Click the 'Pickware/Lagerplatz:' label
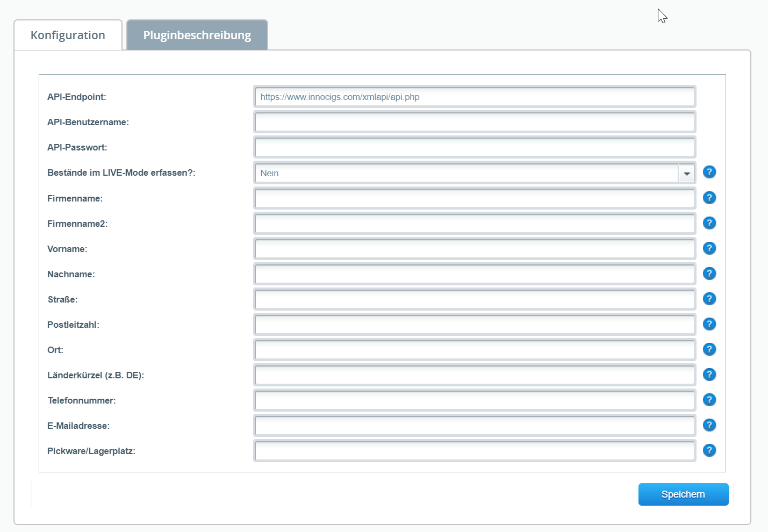 (x=91, y=451)
